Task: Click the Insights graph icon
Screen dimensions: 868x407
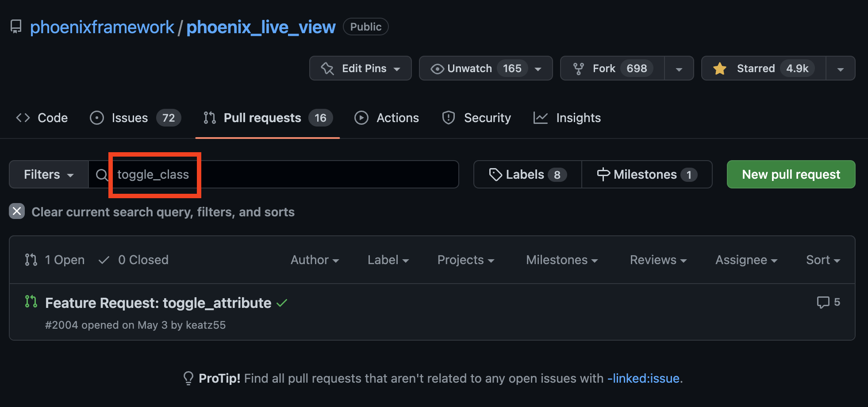Action: [541, 118]
